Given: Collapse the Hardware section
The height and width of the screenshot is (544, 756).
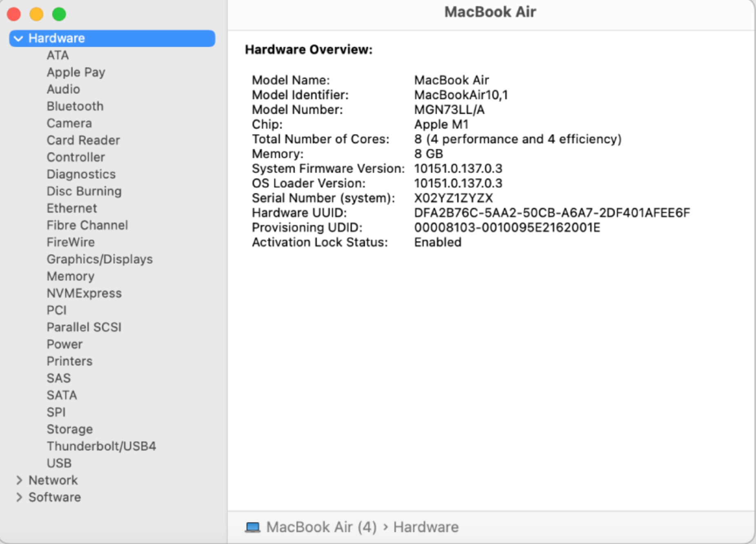Looking at the screenshot, I should (x=18, y=38).
